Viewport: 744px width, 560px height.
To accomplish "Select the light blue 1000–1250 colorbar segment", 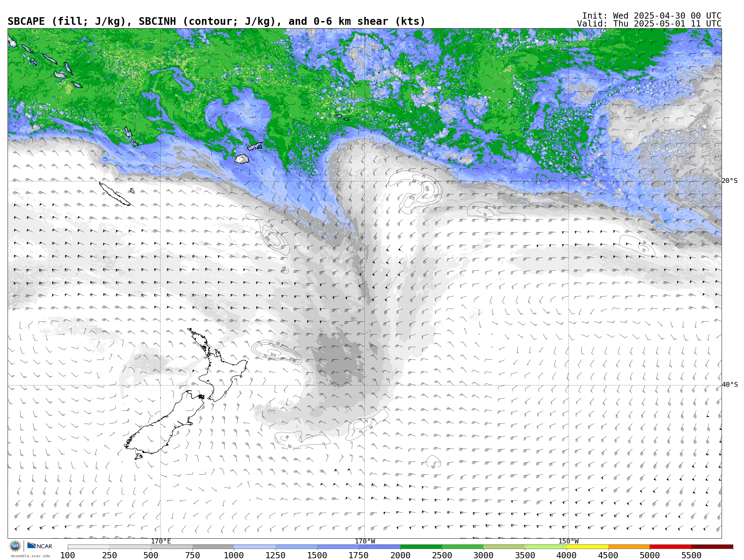I will click(x=255, y=547).
